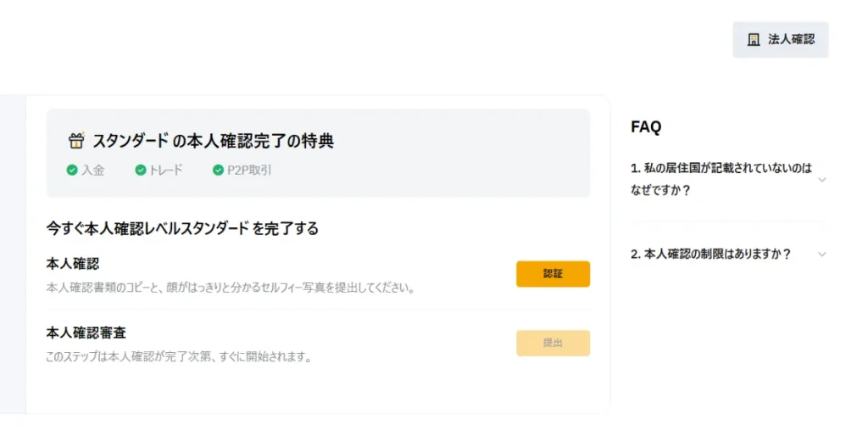Click the 本人確認審査 step heading

tap(86, 333)
